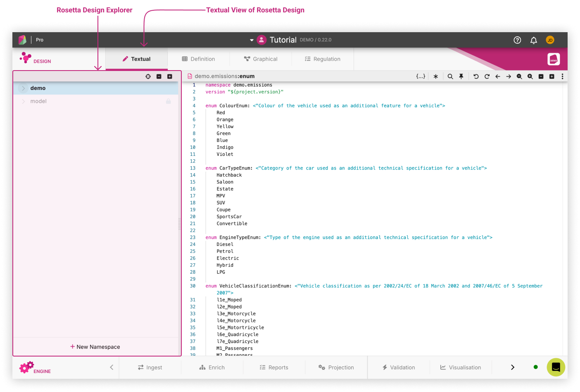Open the project dropdown caret beside Tutorial
This screenshot has width=580, height=392.
(x=252, y=40)
